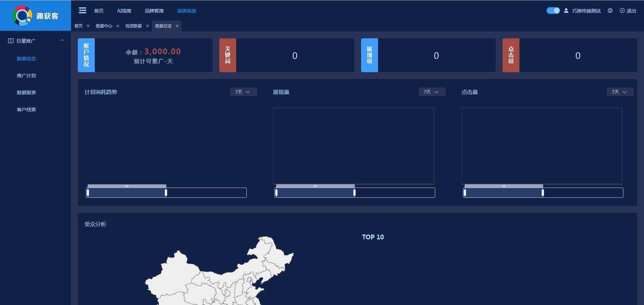This screenshot has height=305, width=644.
Task: Switch to the 视频数据 tab
Action: point(134,26)
